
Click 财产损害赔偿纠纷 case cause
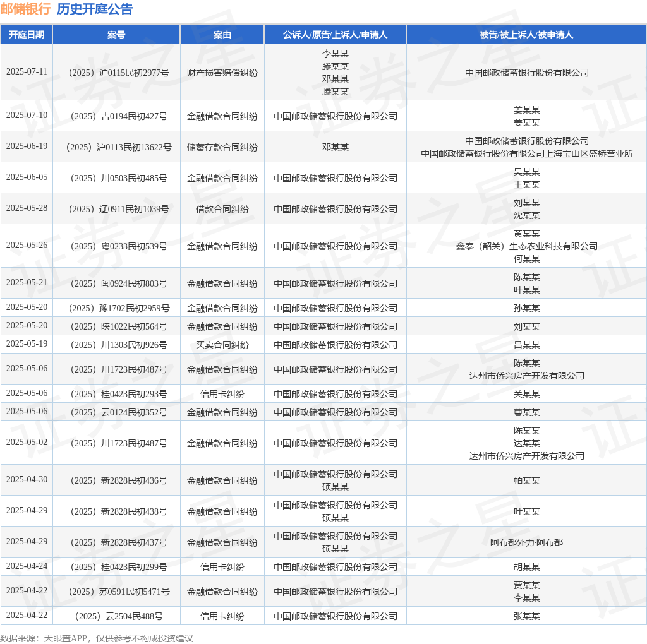click(222, 73)
